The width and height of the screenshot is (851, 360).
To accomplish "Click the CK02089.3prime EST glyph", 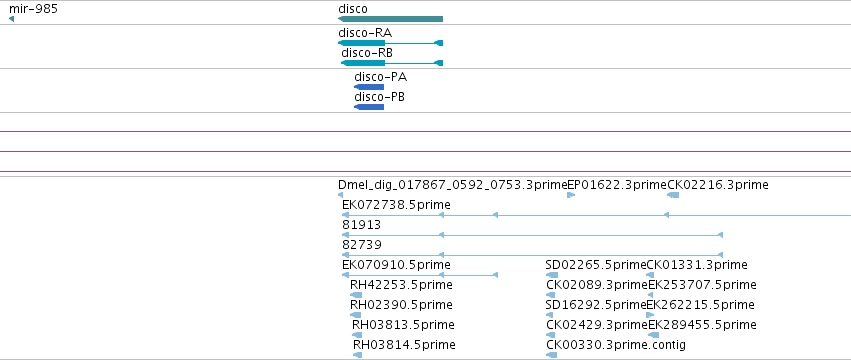I will [550, 295].
